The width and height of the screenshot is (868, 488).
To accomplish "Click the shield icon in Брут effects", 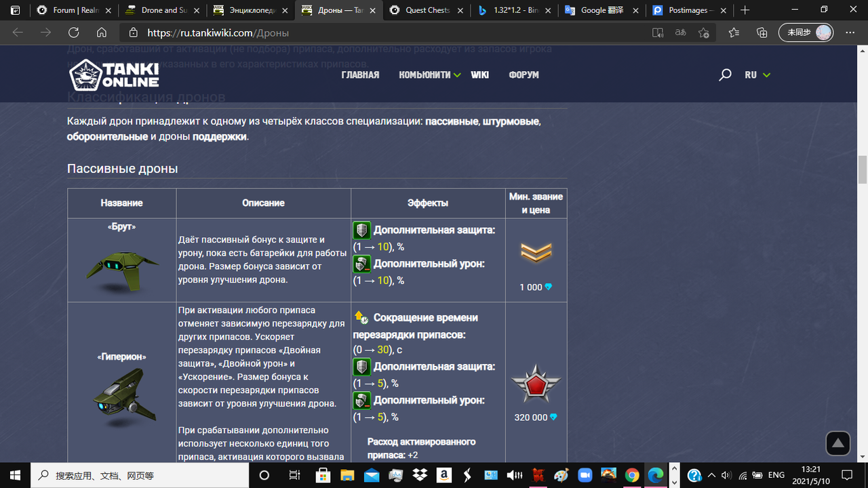I will [361, 230].
